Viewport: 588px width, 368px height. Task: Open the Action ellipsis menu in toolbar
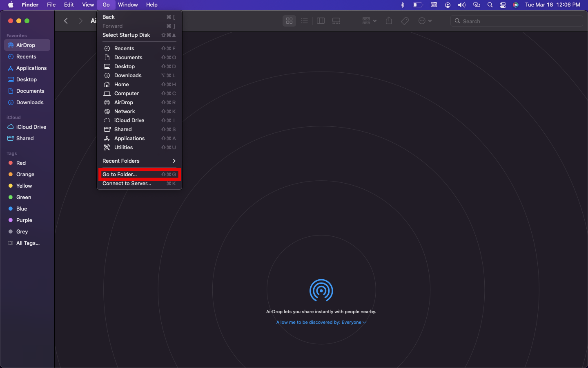(x=425, y=21)
